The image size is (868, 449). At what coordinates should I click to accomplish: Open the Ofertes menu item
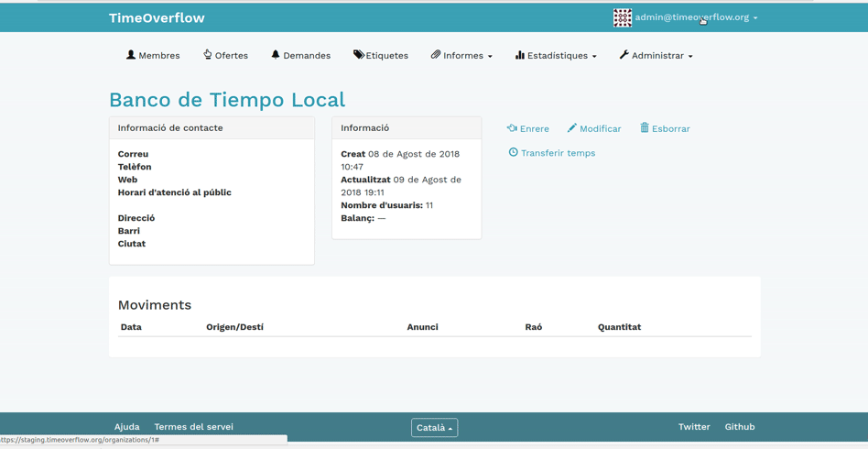(x=225, y=55)
